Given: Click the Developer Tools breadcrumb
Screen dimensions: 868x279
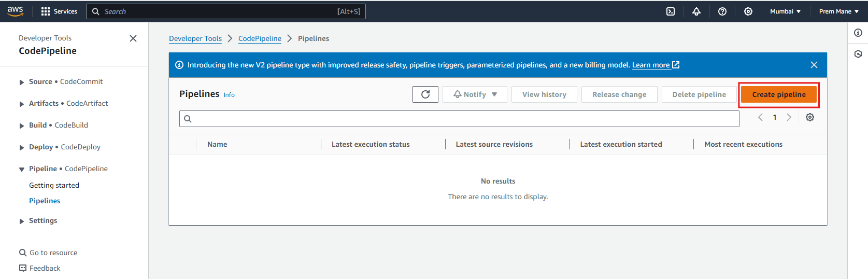Looking at the screenshot, I should coord(195,38).
